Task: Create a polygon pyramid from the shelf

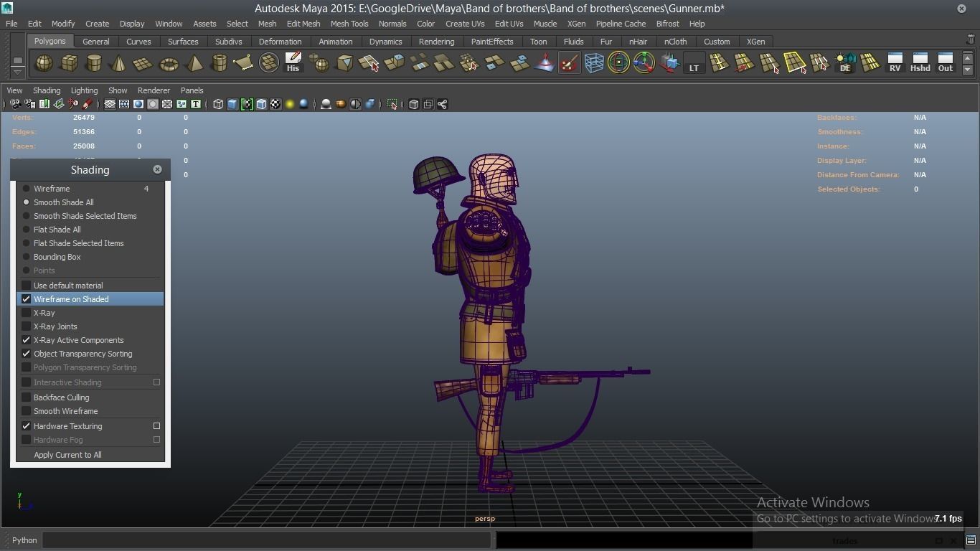Action: point(194,63)
